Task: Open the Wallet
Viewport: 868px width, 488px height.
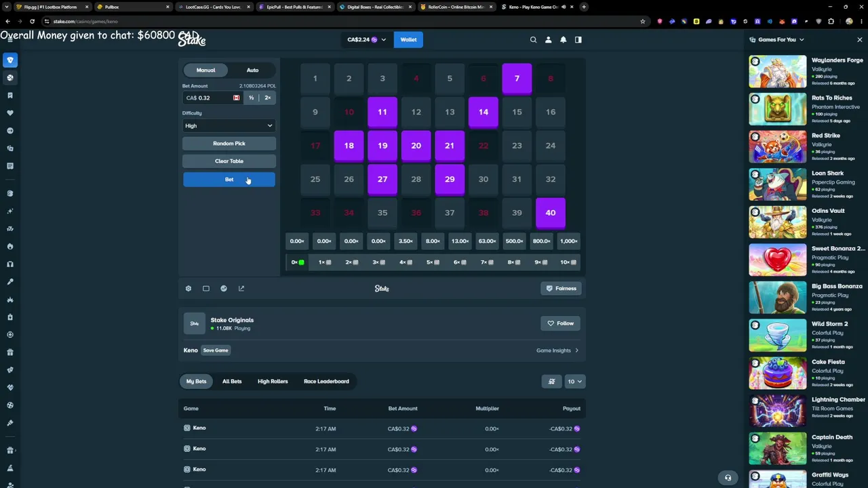Action: [408, 39]
